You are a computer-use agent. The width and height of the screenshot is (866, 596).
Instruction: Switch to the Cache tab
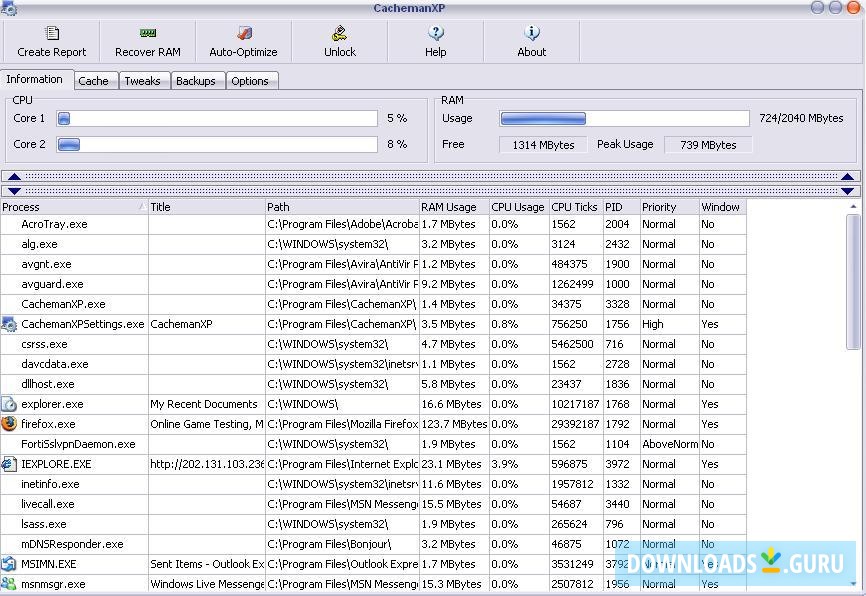point(96,81)
